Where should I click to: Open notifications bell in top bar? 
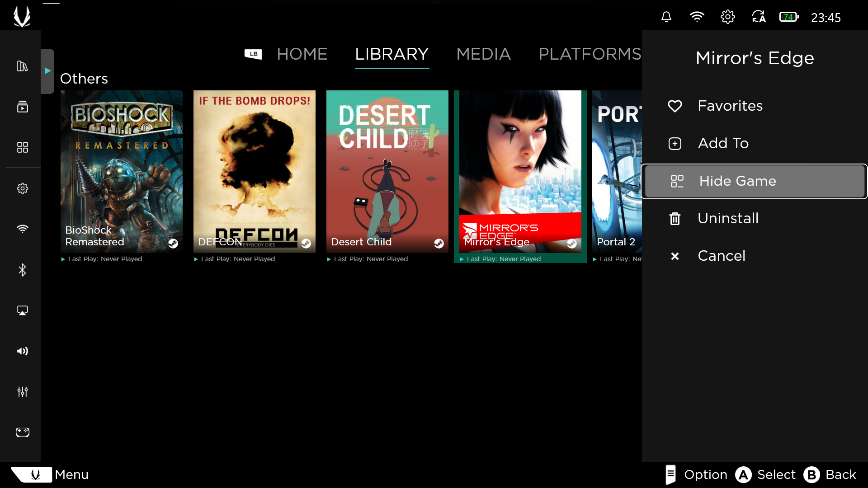[666, 17]
